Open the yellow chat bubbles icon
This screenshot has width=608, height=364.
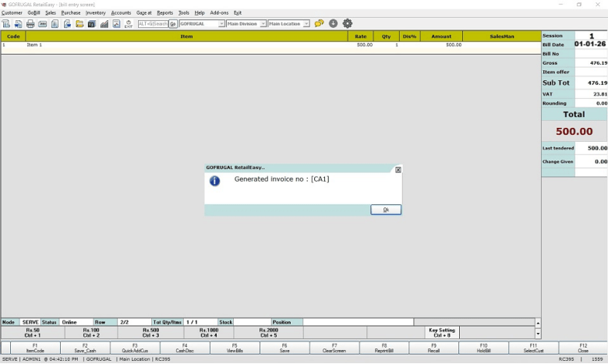click(319, 23)
